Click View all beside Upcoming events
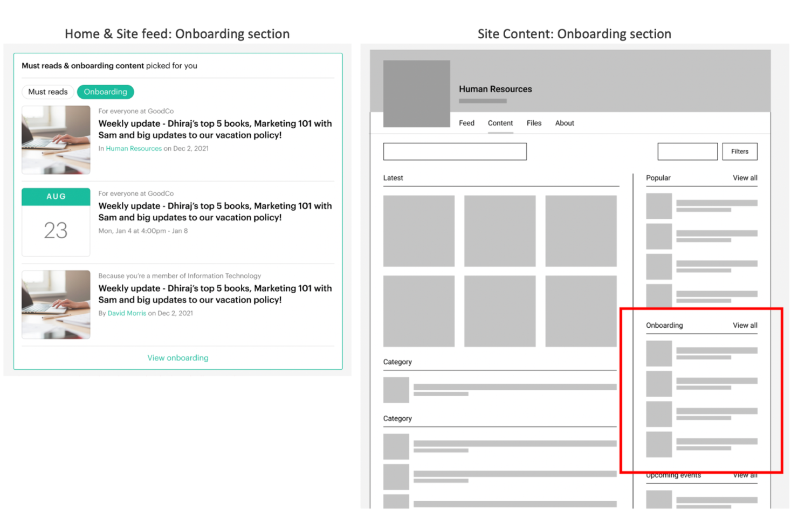This screenshot has width=798, height=532. (745, 475)
